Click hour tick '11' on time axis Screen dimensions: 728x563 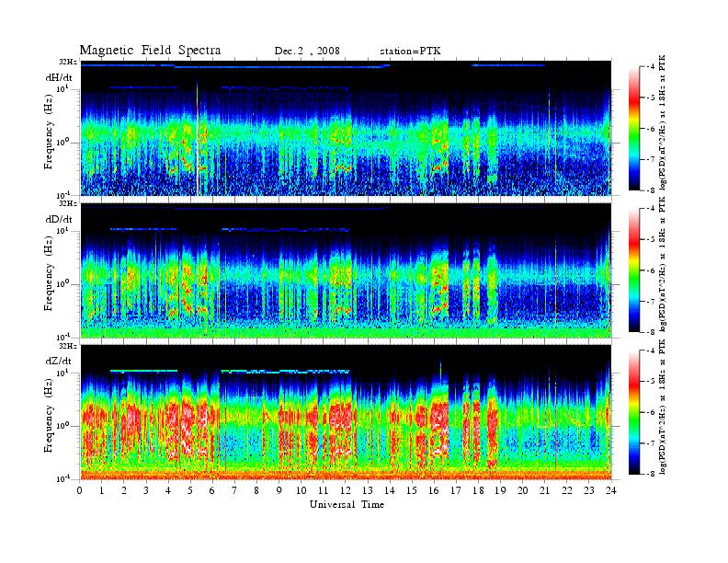pos(324,490)
